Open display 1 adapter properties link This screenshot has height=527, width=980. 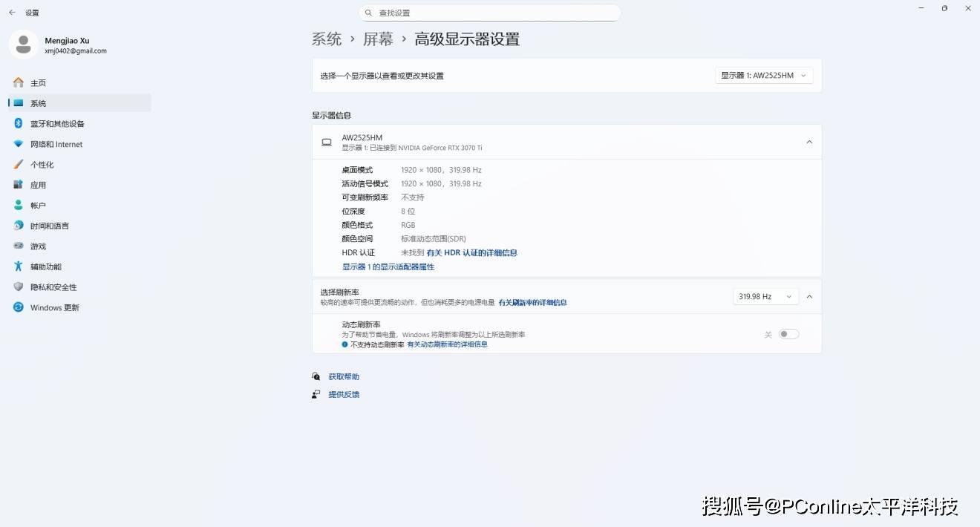tap(388, 266)
